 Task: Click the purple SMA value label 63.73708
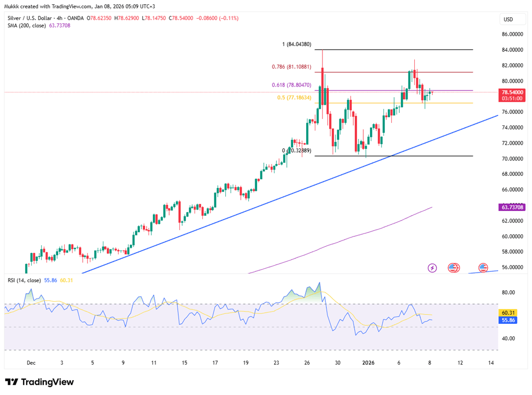[x=512, y=207]
